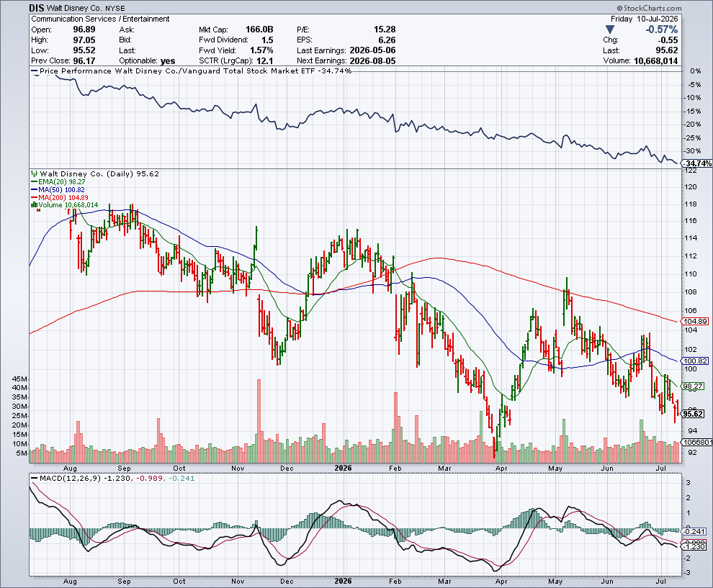Select the Open value 96.89
713x588 pixels.
84,30
